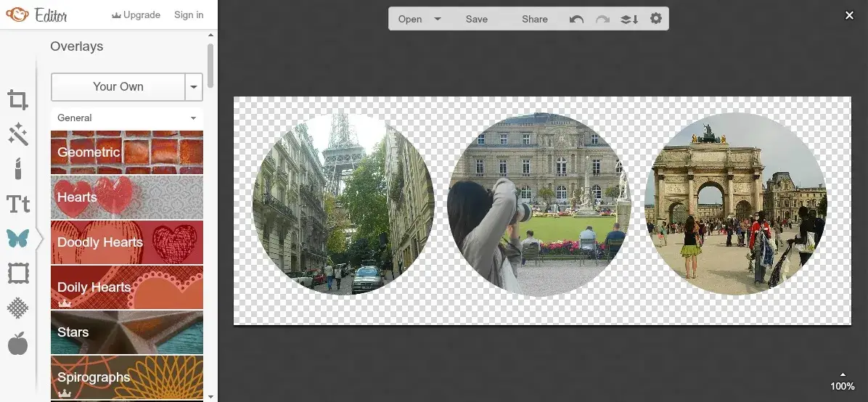Open the Touch Up lipstick tab
The width and height of the screenshot is (868, 402).
point(17,168)
